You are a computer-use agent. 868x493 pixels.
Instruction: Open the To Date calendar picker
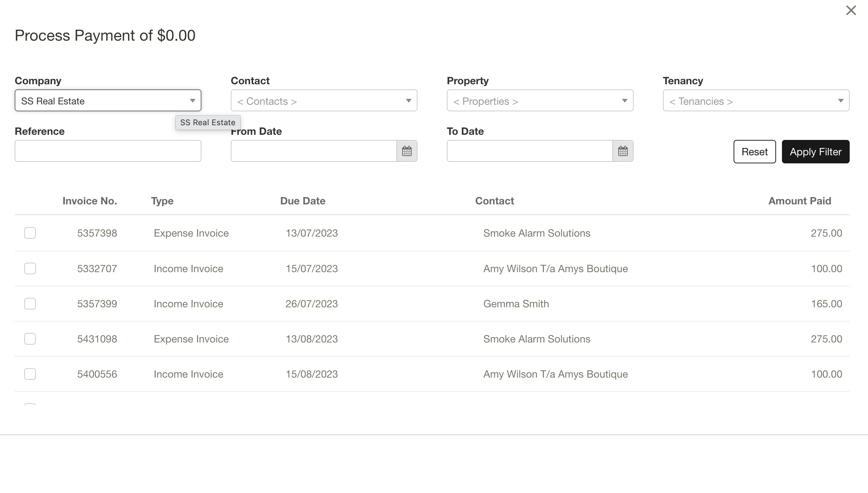pyautogui.click(x=623, y=151)
